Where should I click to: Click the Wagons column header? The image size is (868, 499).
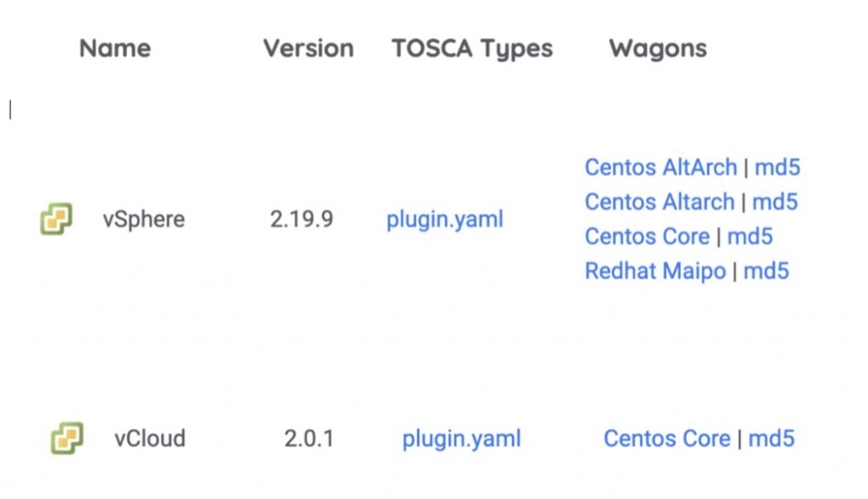(657, 48)
